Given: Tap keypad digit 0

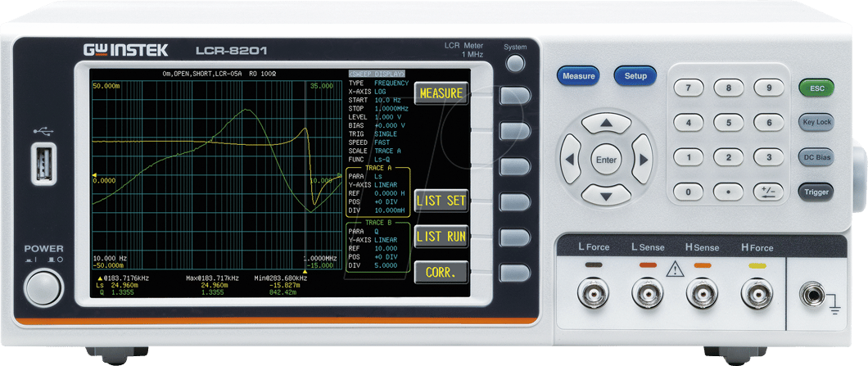Looking at the screenshot, I should click(x=688, y=192).
